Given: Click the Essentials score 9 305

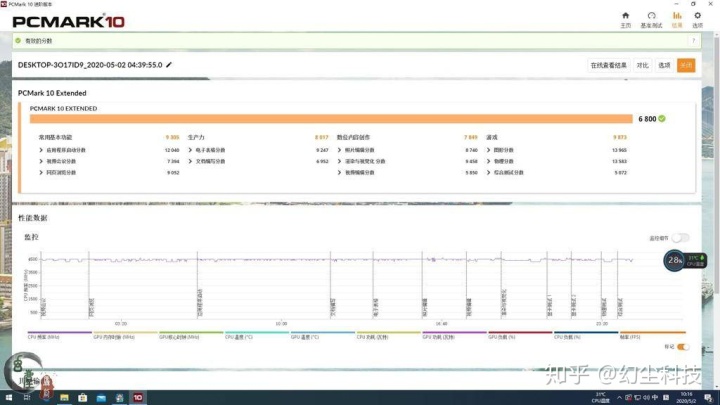Looking at the screenshot, I should [172, 137].
